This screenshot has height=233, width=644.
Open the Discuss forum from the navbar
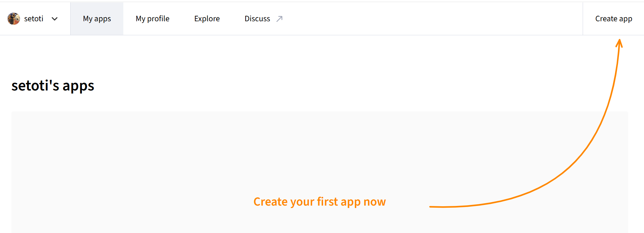(257, 19)
